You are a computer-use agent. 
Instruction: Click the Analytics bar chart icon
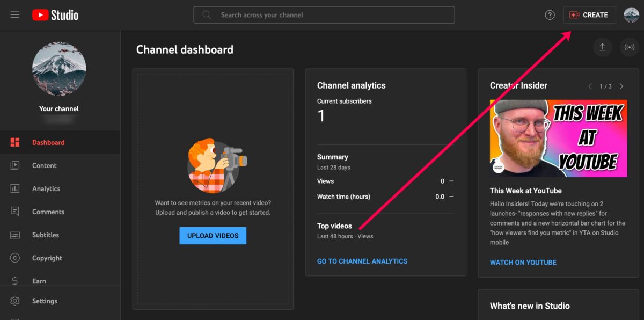[15, 188]
